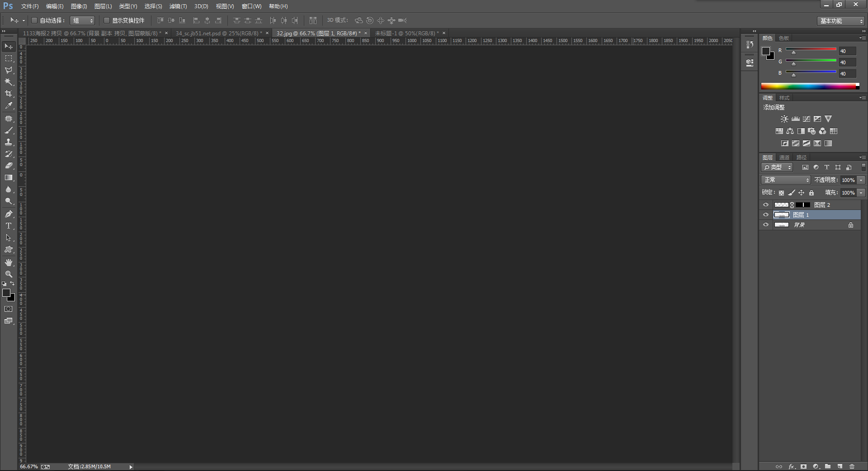This screenshot has height=471, width=868.
Task: Select the Dodge tool
Action: point(9,201)
